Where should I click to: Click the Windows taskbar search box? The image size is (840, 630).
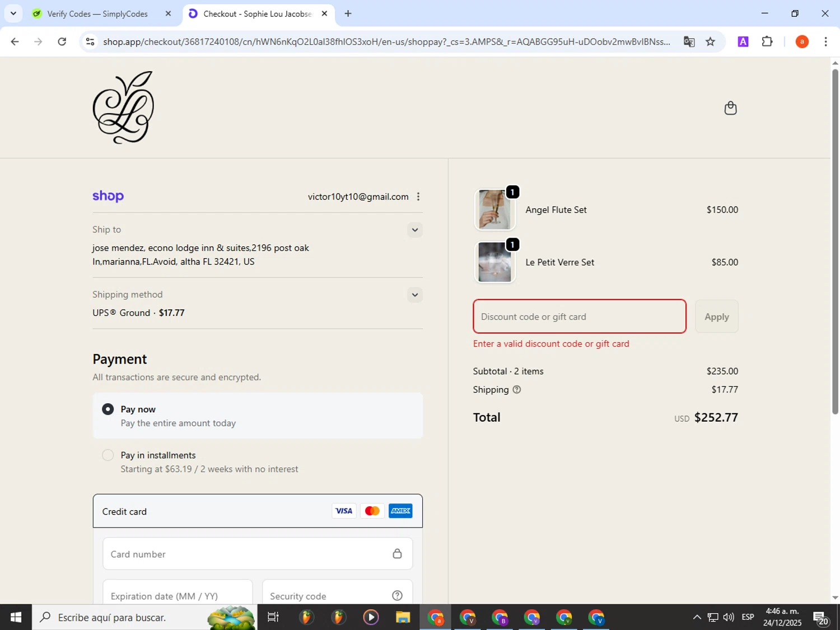tap(144, 617)
